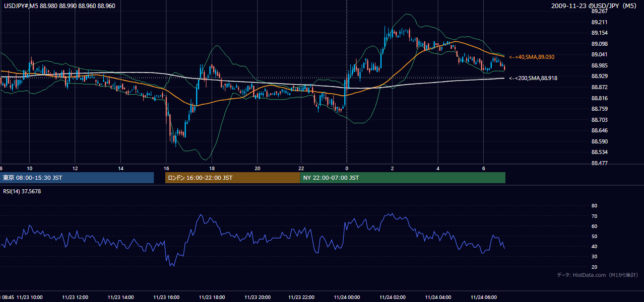This screenshot has width=644, height=302.
Task: Click the 11/23 10:00 date label
Action: point(30,297)
